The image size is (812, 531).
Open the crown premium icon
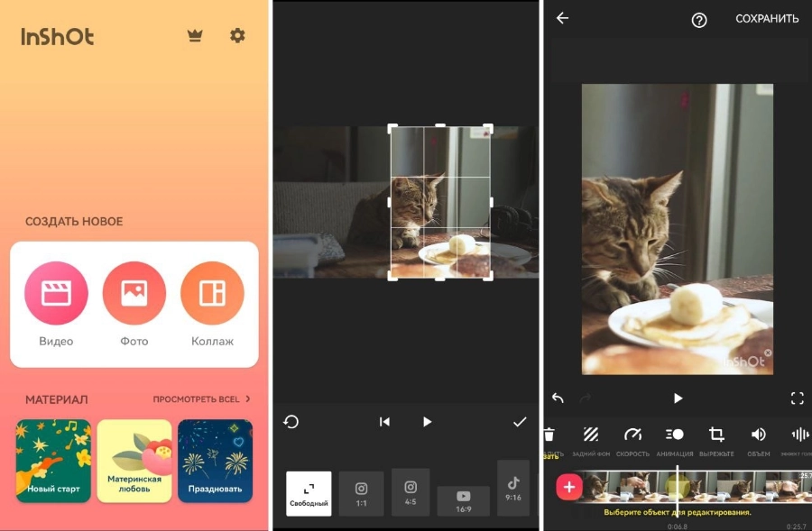click(195, 36)
